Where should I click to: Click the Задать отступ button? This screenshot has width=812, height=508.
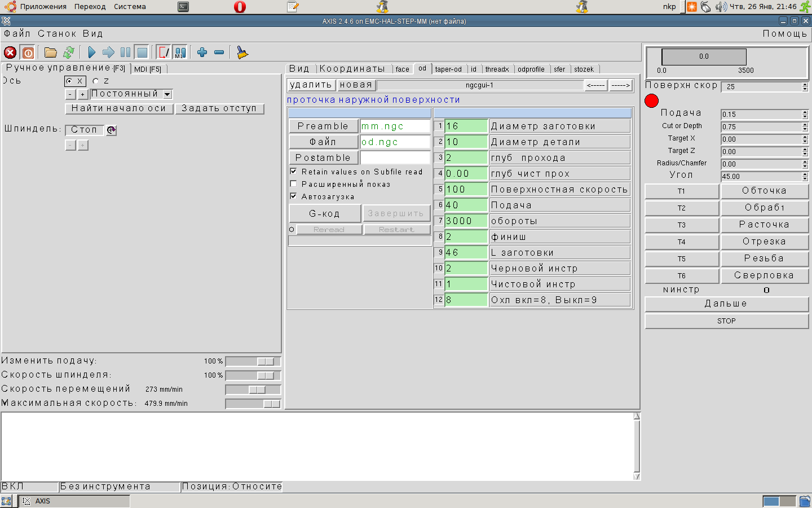click(x=219, y=108)
